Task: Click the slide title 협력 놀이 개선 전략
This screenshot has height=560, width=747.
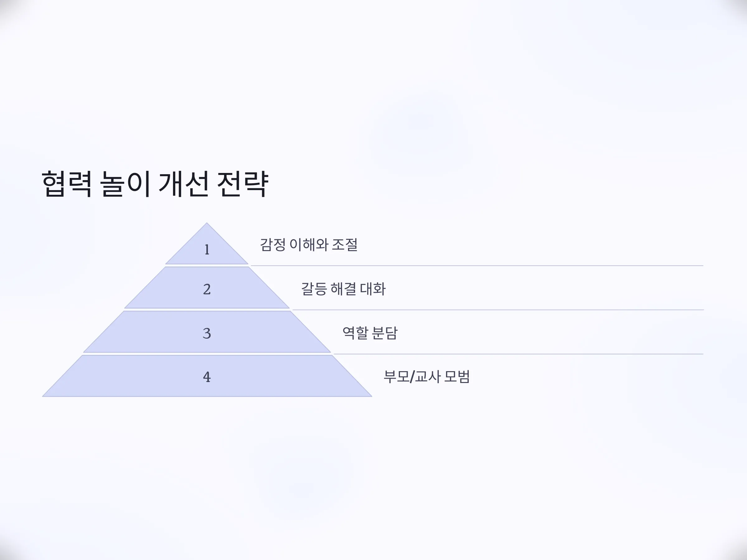Action: (x=155, y=184)
